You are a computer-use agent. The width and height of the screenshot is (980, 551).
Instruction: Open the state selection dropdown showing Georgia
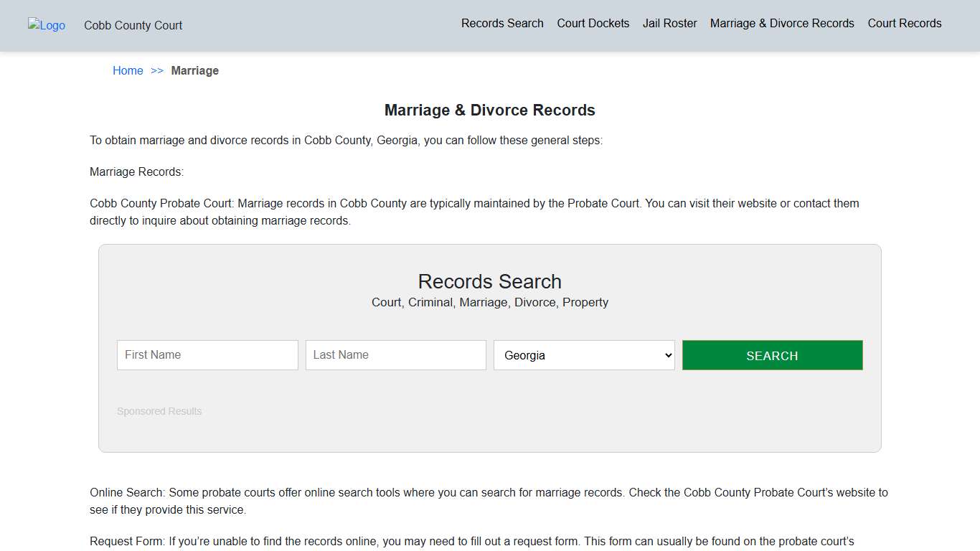point(583,354)
